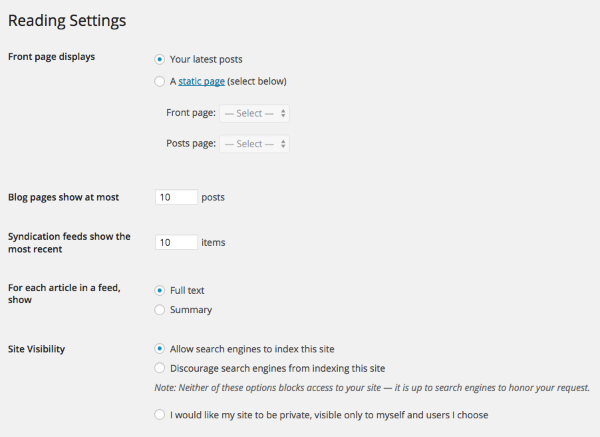Click the italic note about search engines
Viewport: 600px width, 437px height.
tap(372, 387)
